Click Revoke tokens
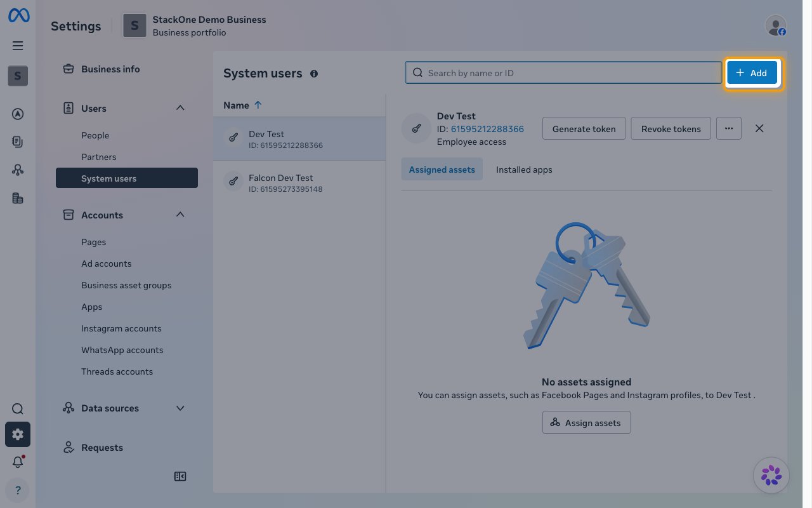This screenshot has width=812, height=508. 671,128
